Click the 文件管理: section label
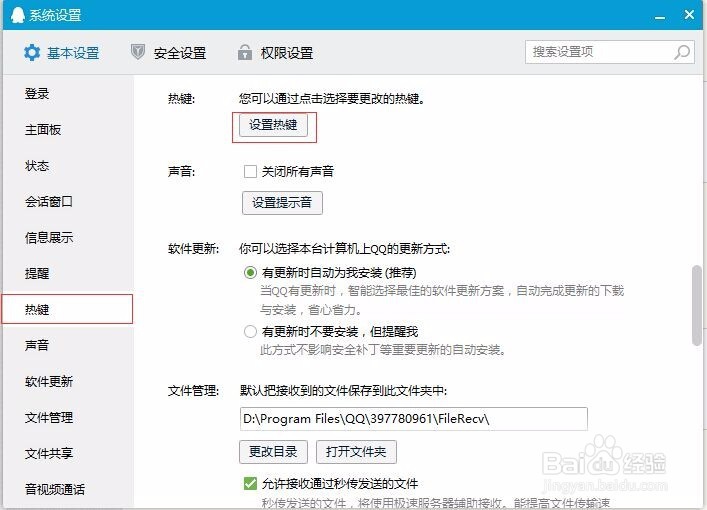 click(x=193, y=391)
